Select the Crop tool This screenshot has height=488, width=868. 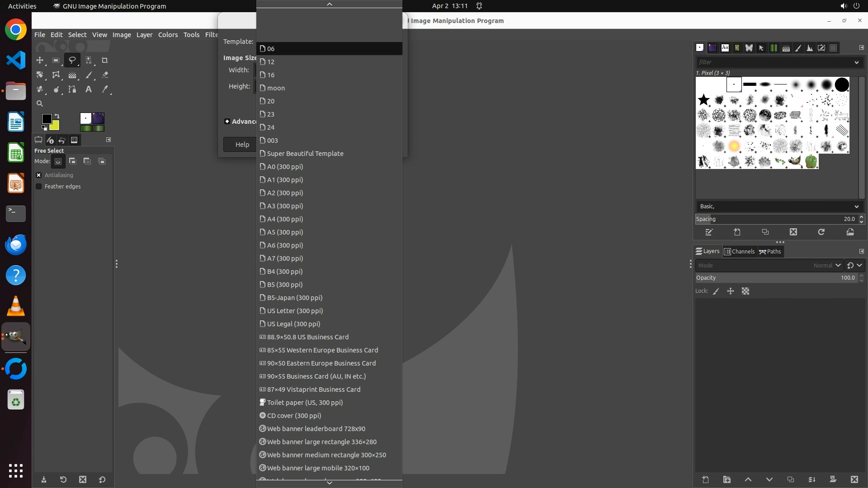104,60
